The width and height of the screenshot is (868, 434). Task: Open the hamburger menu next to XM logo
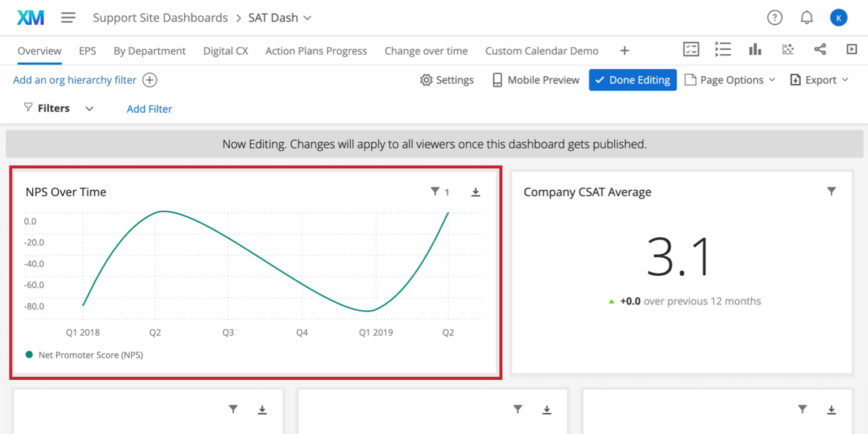[68, 18]
